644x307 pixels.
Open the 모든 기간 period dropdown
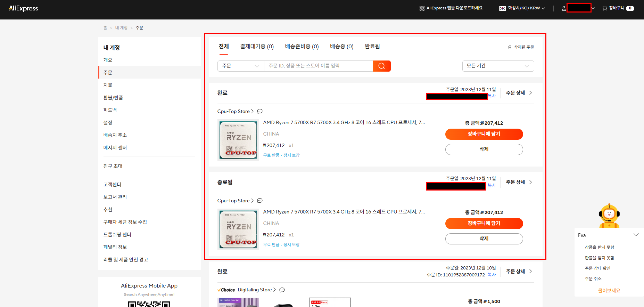[498, 66]
